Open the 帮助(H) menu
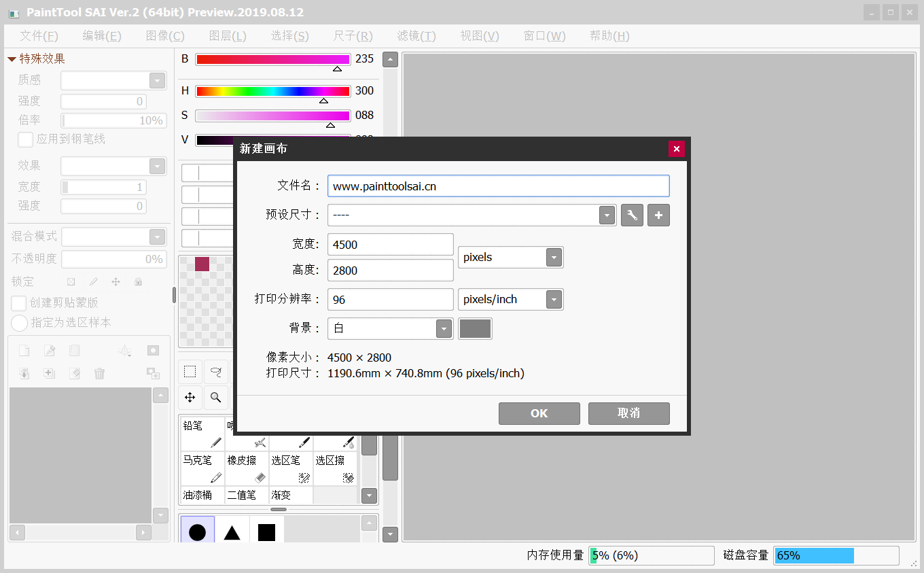The height and width of the screenshot is (573, 924). click(609, 36)
